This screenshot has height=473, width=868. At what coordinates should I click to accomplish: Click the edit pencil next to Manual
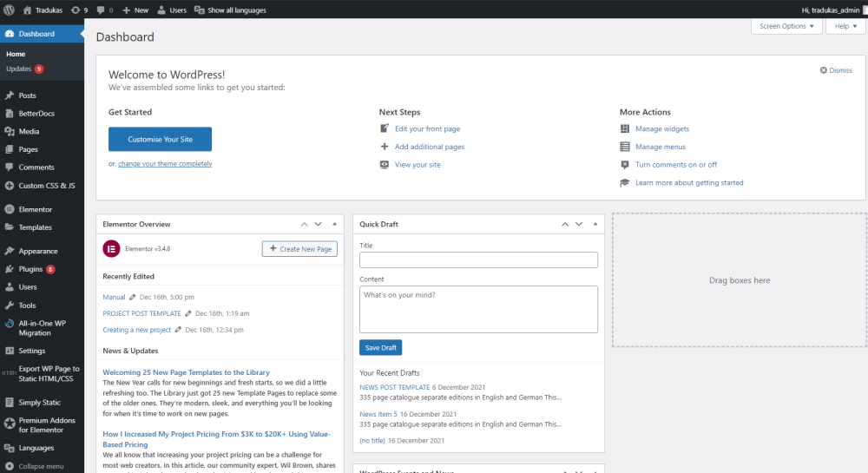point(132,297)
